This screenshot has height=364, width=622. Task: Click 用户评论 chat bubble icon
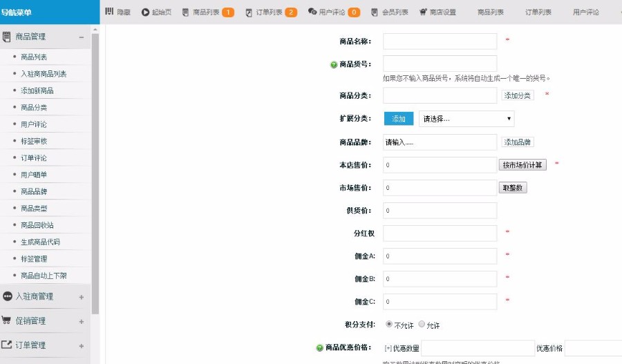click(x=312, y=12)
